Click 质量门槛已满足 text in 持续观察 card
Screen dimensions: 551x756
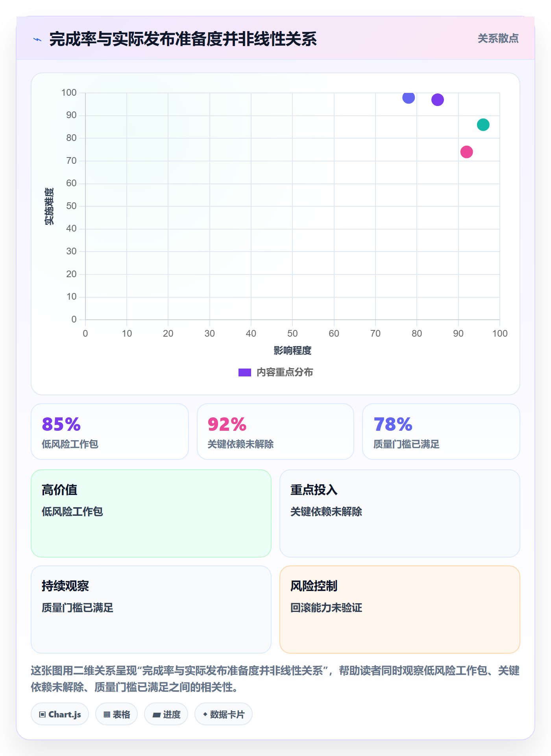tap(78, 608)
